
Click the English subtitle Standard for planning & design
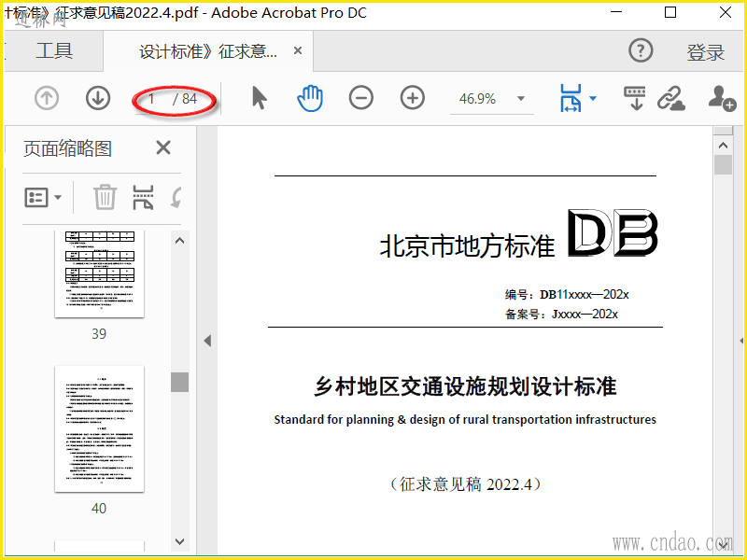point(465,419)
